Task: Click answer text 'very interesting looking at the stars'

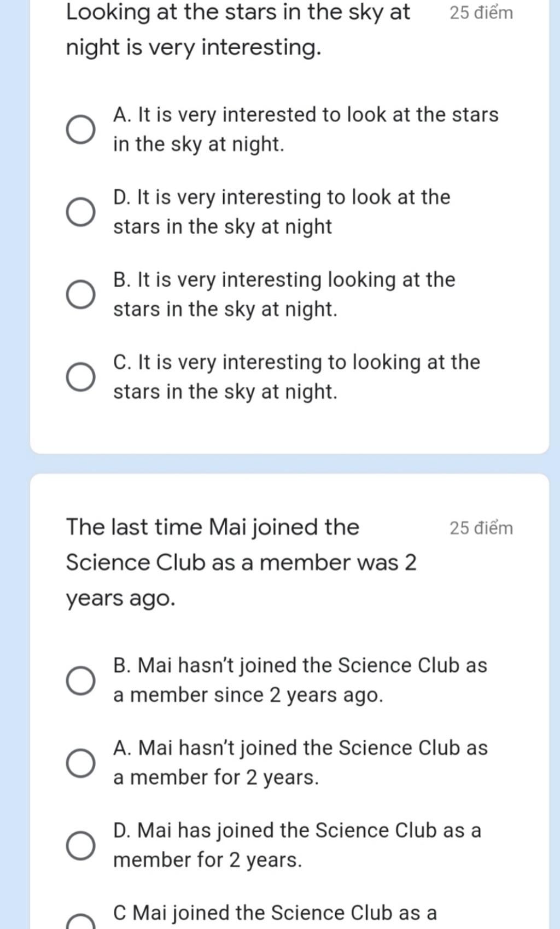Action: (x=284, y=295)
